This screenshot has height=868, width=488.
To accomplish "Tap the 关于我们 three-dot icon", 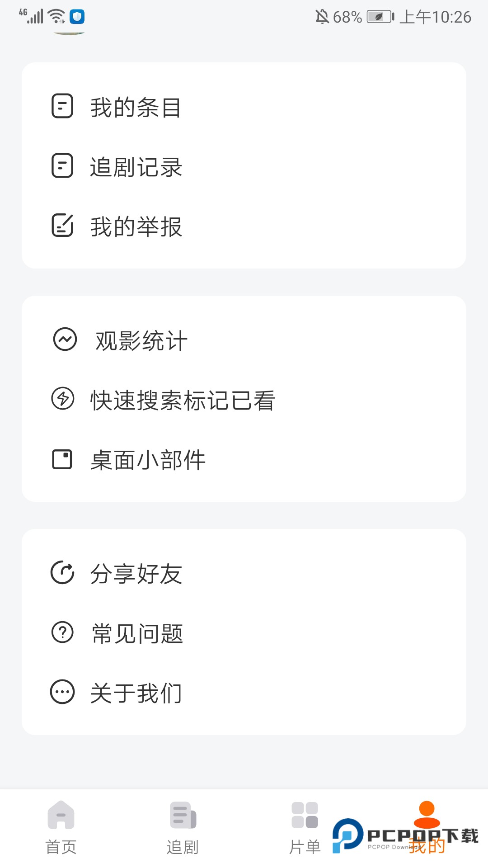I will click(62, 692).
